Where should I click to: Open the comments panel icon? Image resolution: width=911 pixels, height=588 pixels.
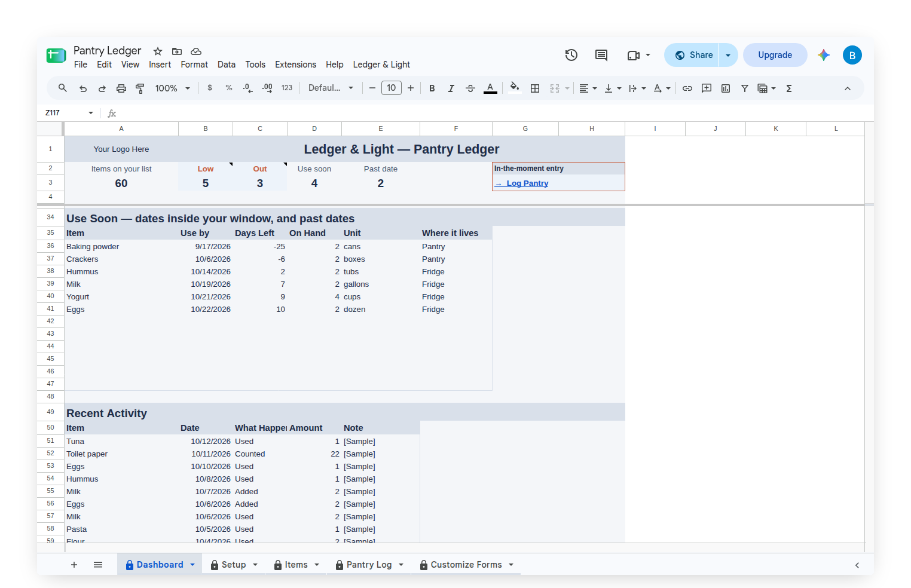(601, 55)
